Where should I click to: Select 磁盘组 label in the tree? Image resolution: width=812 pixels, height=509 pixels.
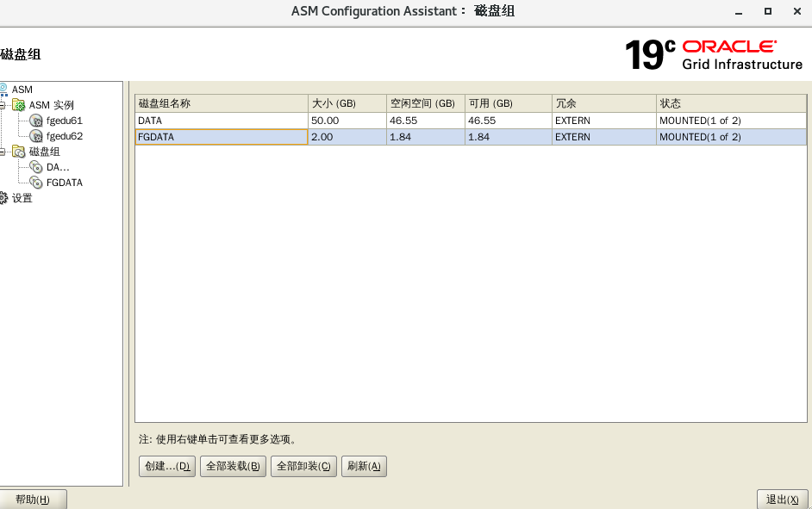tap(45, 152)
